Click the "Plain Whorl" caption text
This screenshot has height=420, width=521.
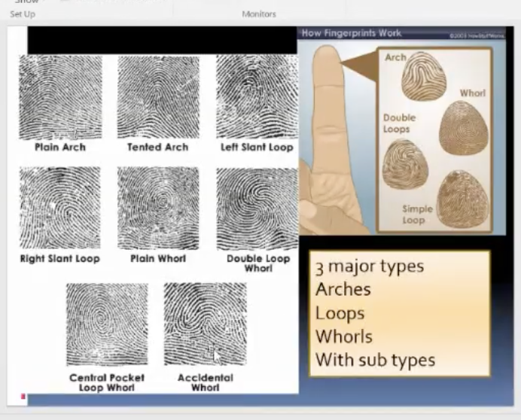point(158,258)
